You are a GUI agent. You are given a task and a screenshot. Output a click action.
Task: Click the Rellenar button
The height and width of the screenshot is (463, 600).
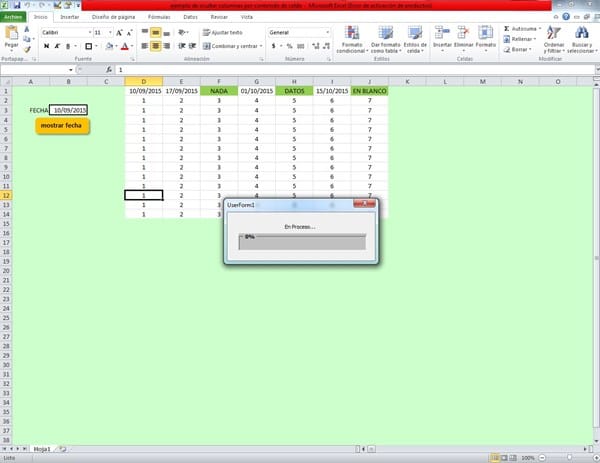pyautogui.click(x=519, y=39)
